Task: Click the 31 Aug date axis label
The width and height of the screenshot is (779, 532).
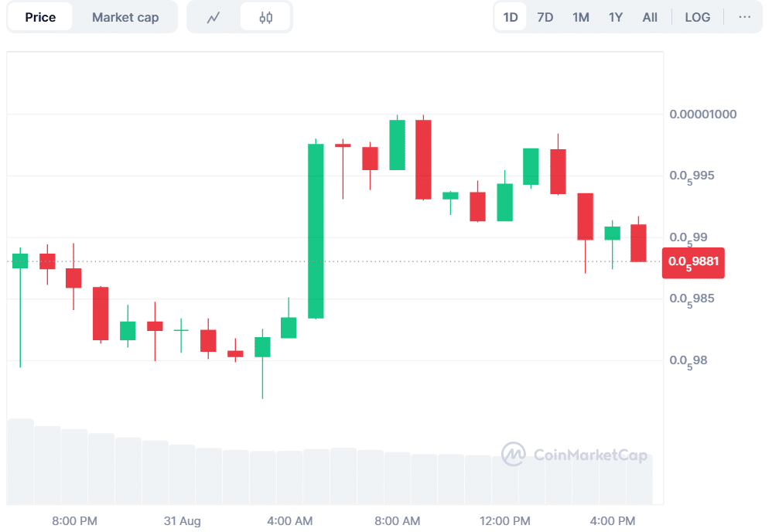Action: click(183, 521)
